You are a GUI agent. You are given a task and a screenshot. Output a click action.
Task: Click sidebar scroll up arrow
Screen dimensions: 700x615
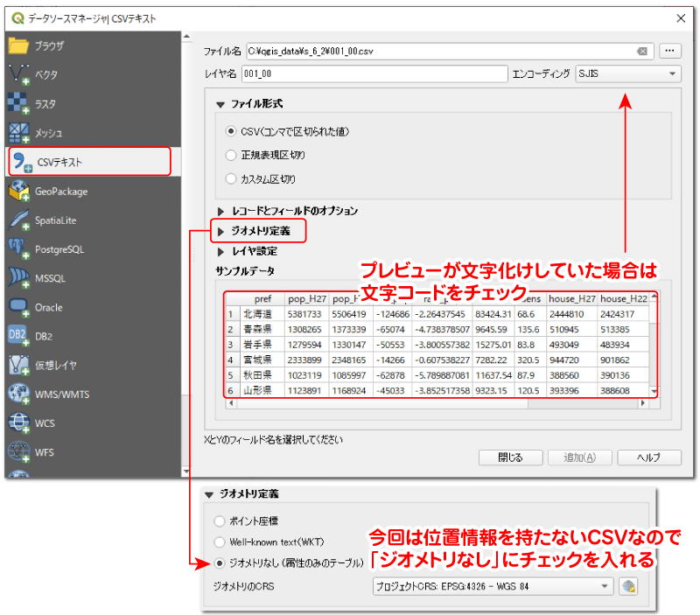coord(186,36)
